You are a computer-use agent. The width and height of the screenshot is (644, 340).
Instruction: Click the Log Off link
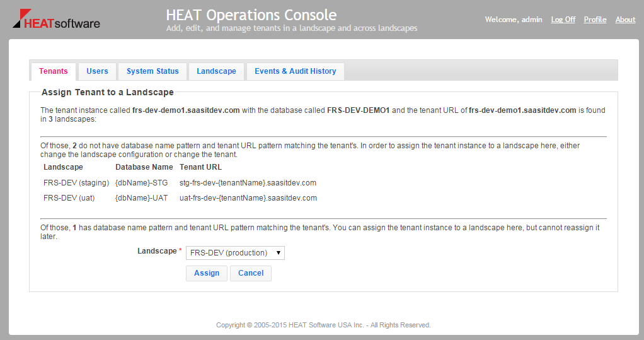[x=563, y=20]
